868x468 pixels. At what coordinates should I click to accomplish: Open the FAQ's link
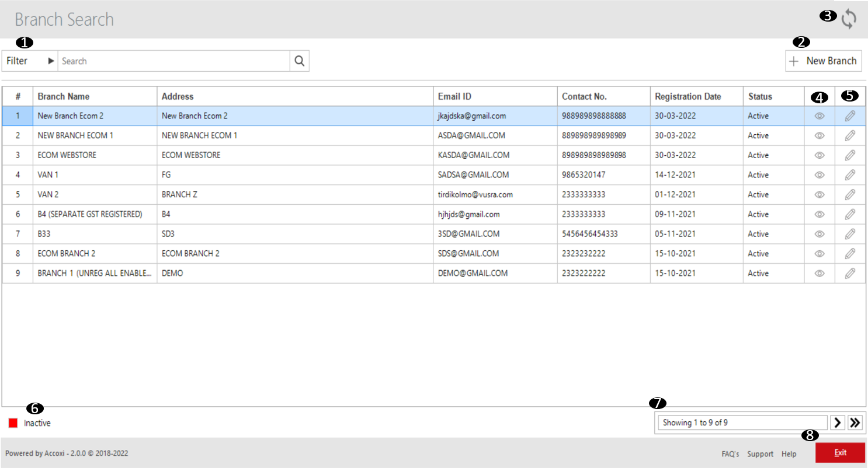[730, 454]
